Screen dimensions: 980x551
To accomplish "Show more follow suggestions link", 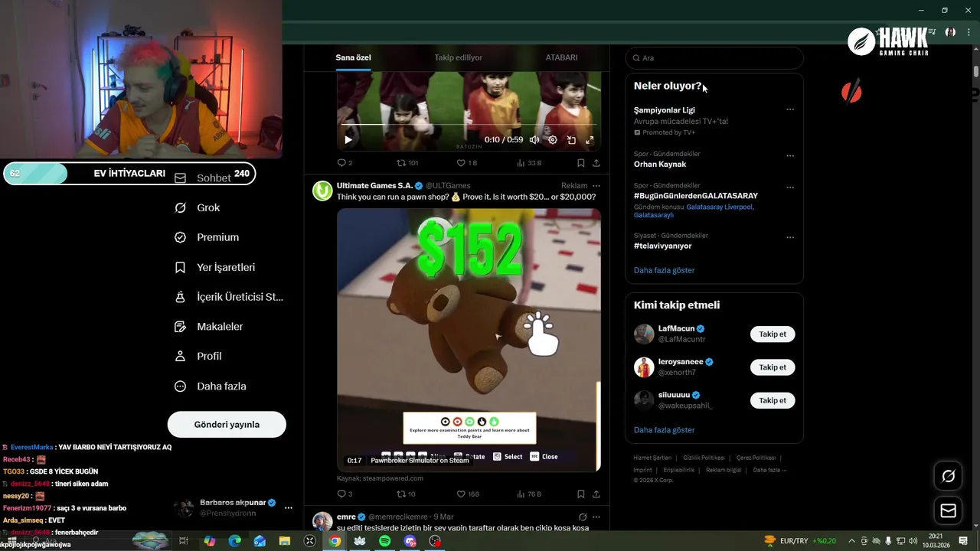I will [665, 430].
